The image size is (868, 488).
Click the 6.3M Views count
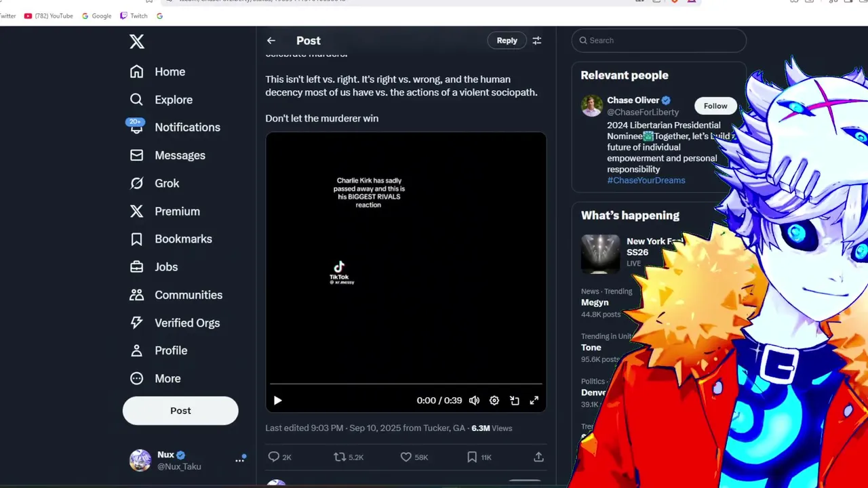tap(492, 428)
